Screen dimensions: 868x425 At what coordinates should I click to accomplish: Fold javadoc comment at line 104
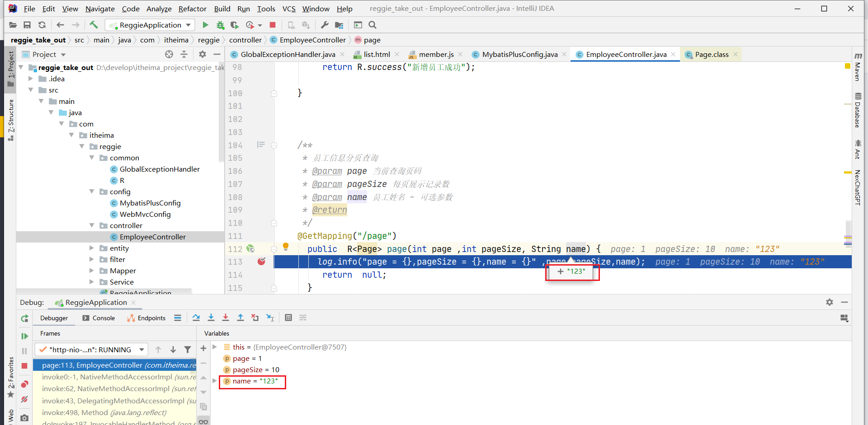click(x=274, y=145)
